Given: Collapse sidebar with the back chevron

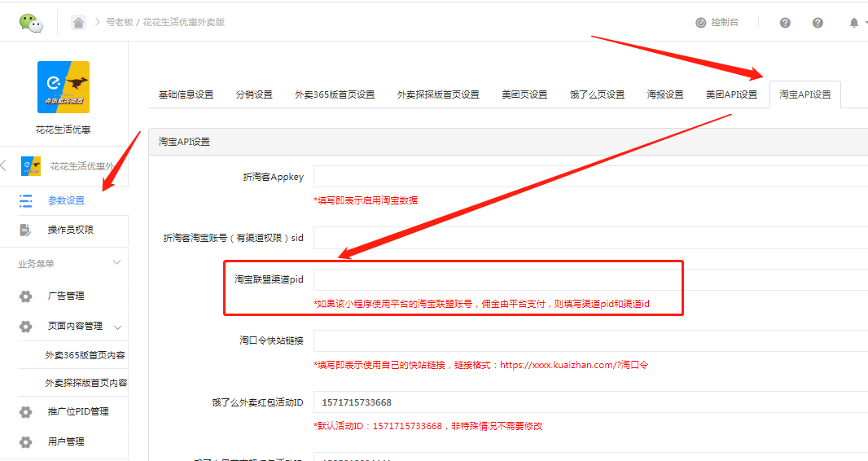Looking at the screenshot, I should click(4, 165).
